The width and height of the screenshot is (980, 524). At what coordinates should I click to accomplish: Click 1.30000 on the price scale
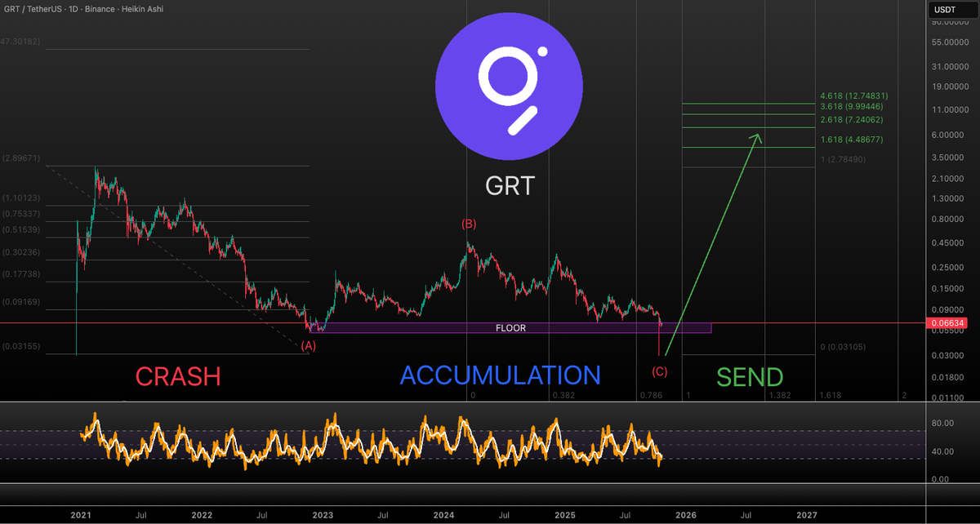coord(950,198)
